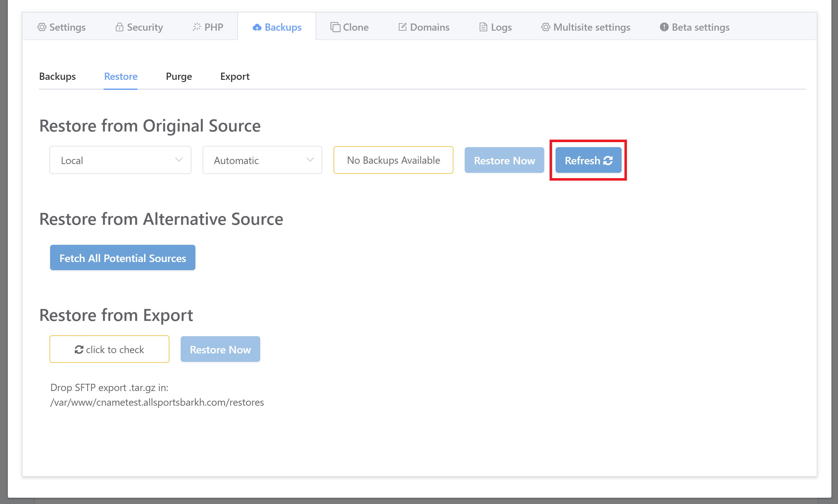Click the 'Restore from Original Source' heading

point(150,126)
